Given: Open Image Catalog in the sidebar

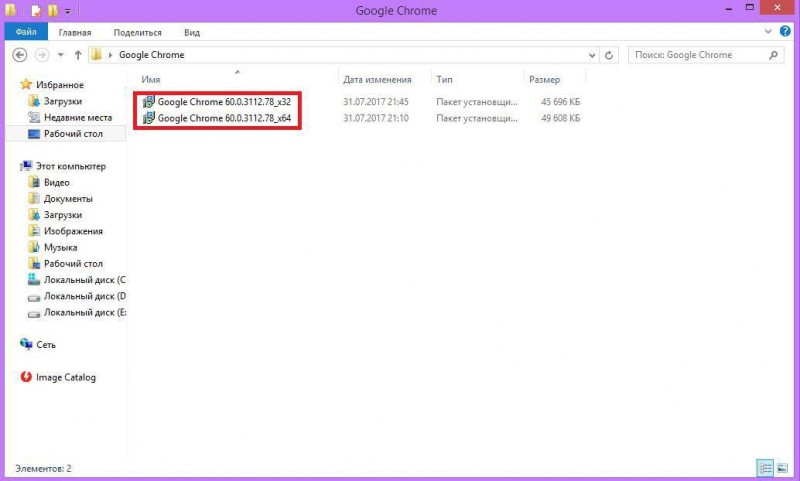Looking at the screenshot, I should 65,377.
